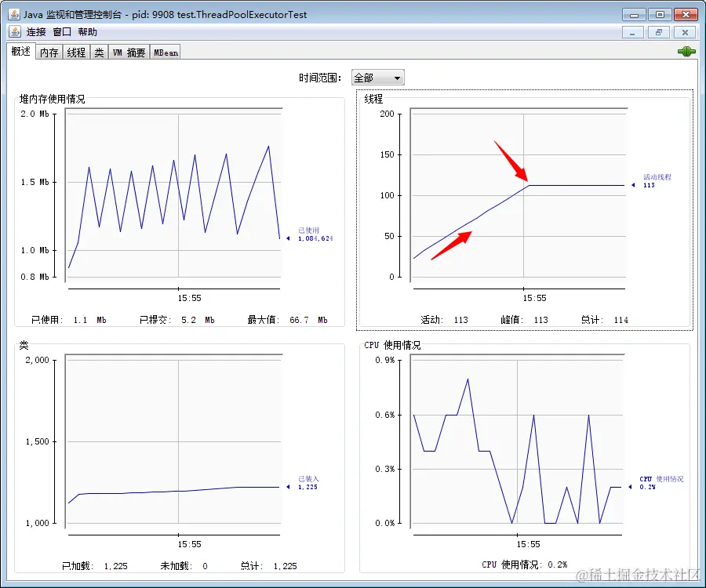Click the 峰值: 113 thread stat
This screenshot has height=588, width=706.
pos(524,320)
